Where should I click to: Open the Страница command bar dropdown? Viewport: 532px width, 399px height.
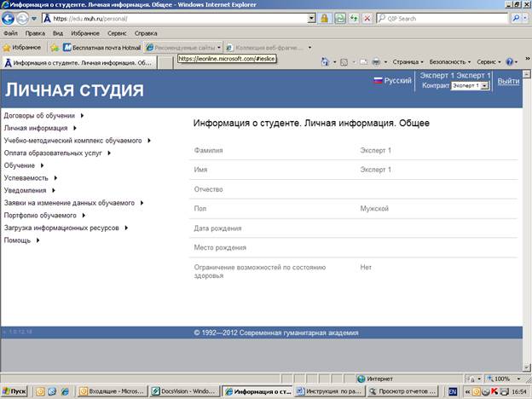(x=406, y=62)
